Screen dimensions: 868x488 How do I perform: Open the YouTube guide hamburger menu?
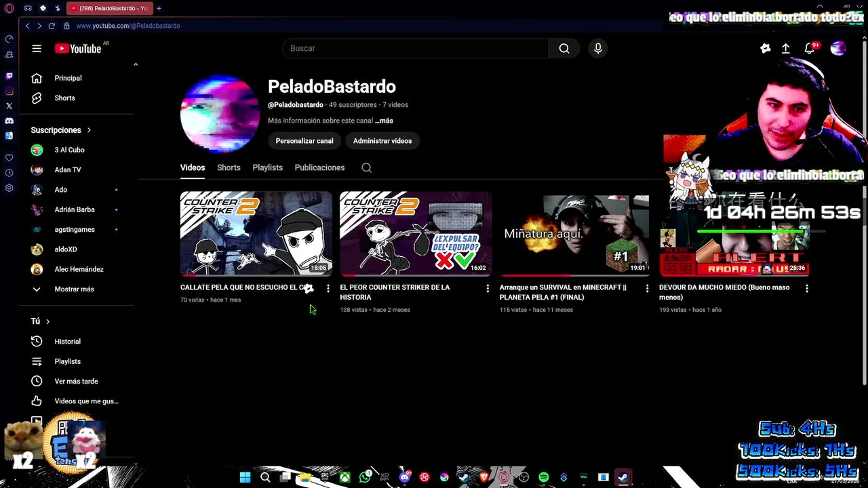click(37, 48)
